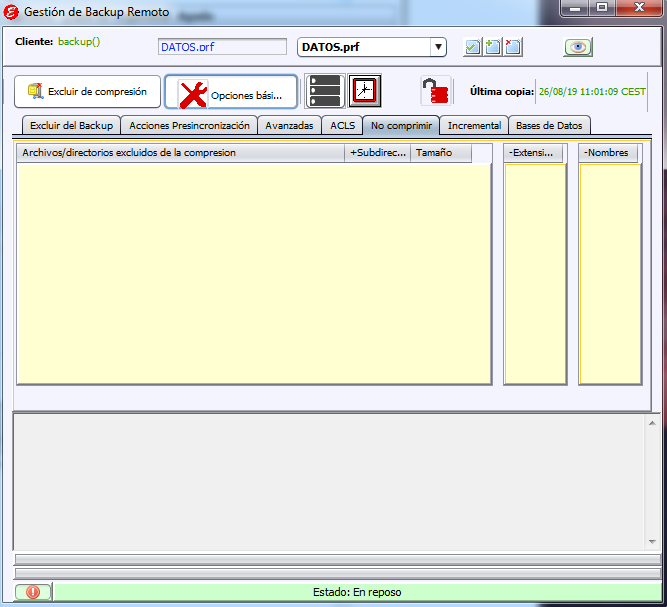Click the +Subdirec... column header
This screenshot has height=607, width=667.
tap(377, 153)
